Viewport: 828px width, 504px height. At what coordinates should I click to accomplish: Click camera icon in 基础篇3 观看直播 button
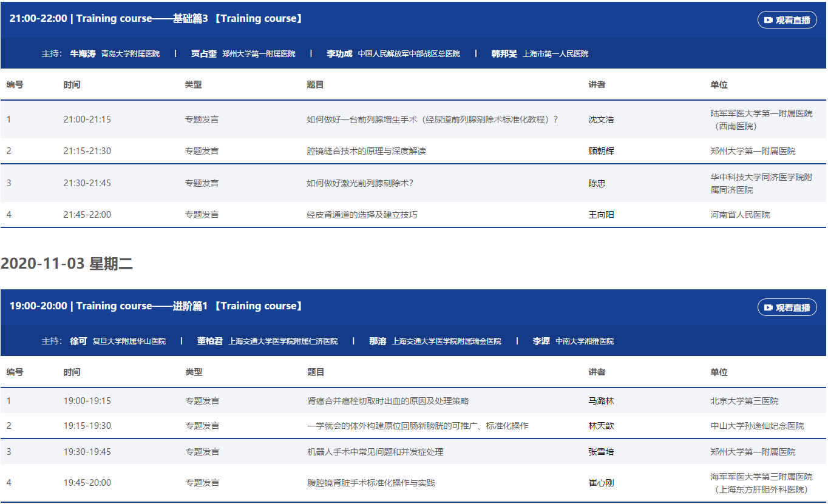[768, 20]
